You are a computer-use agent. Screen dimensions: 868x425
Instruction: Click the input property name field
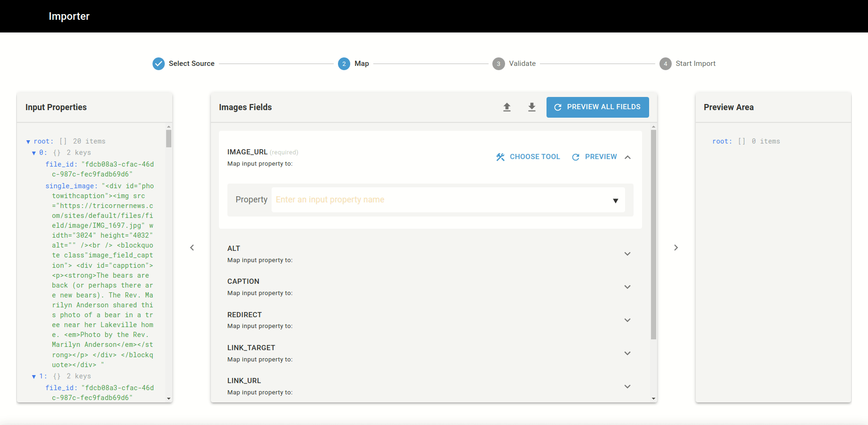point(438,200)
